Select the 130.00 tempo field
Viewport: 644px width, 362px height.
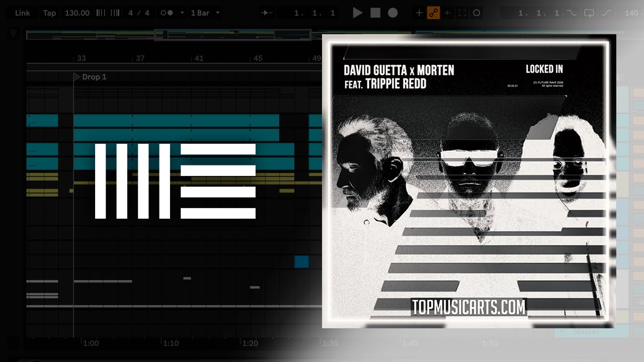coord(77,13)
